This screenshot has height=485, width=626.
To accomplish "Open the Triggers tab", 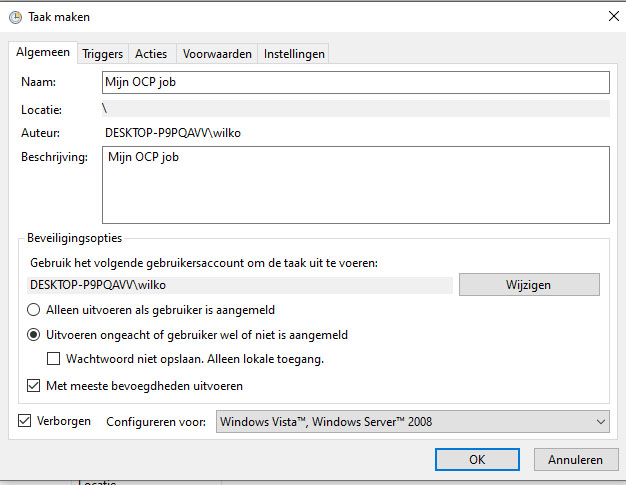I will pos(103,54).
